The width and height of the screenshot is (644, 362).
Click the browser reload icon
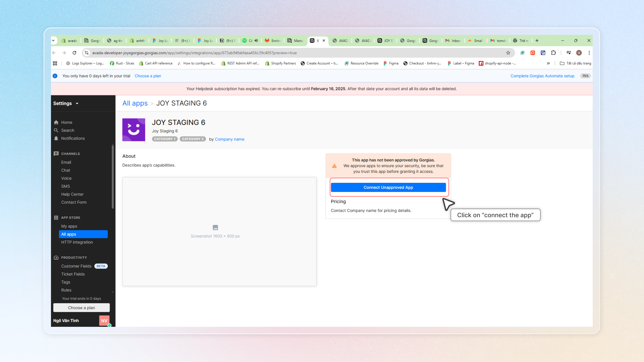pos(74,53)
